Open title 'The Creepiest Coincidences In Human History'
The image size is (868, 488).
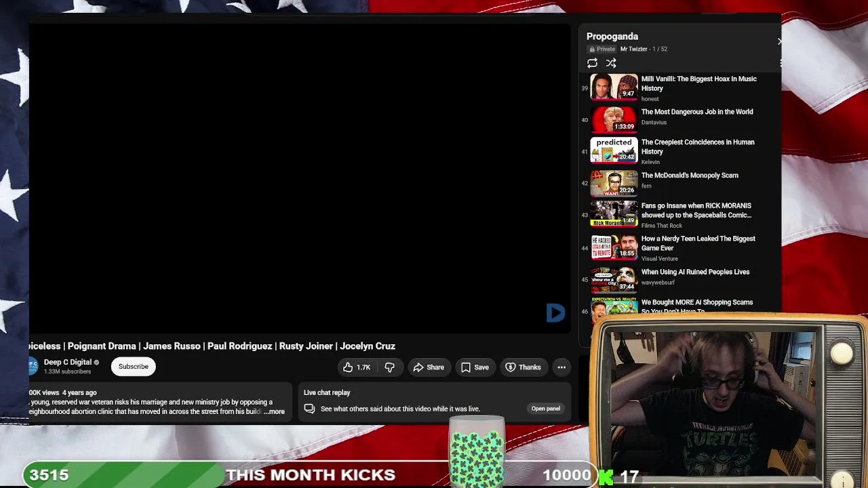[x=698, y=146]
